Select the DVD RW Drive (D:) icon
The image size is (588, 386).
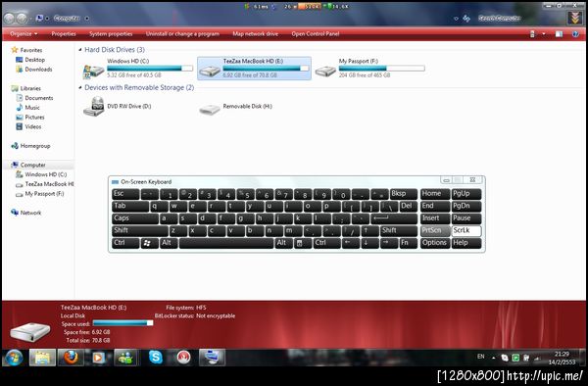pyautogui.click(x=93, y=107)
